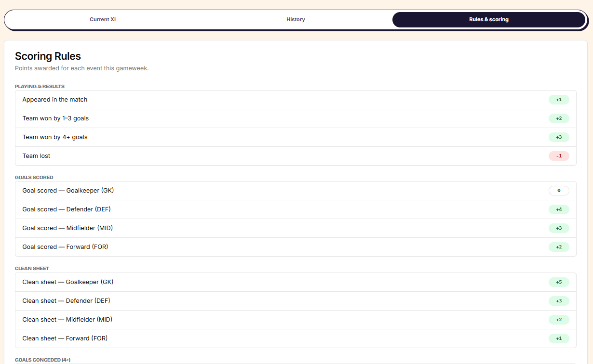Click the -1 badge for Team lost
Screen dimensions: 593x364
coord(559,156)
